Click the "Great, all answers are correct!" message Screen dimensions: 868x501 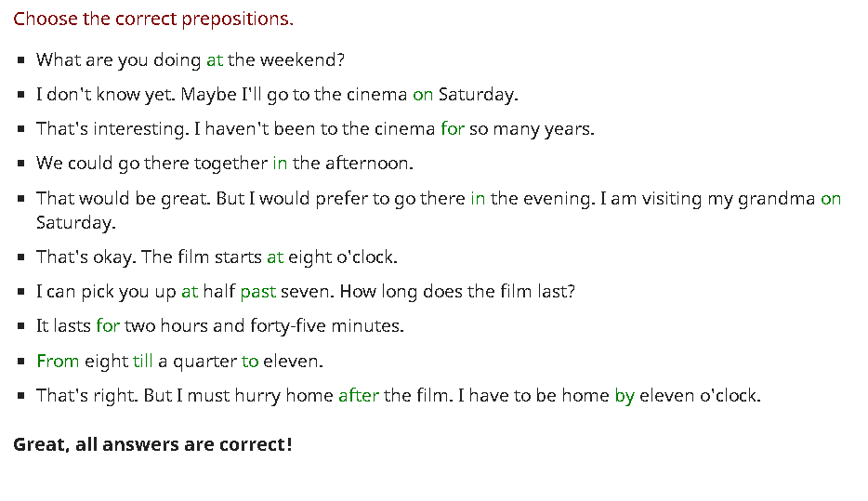(x=152, y=444)
